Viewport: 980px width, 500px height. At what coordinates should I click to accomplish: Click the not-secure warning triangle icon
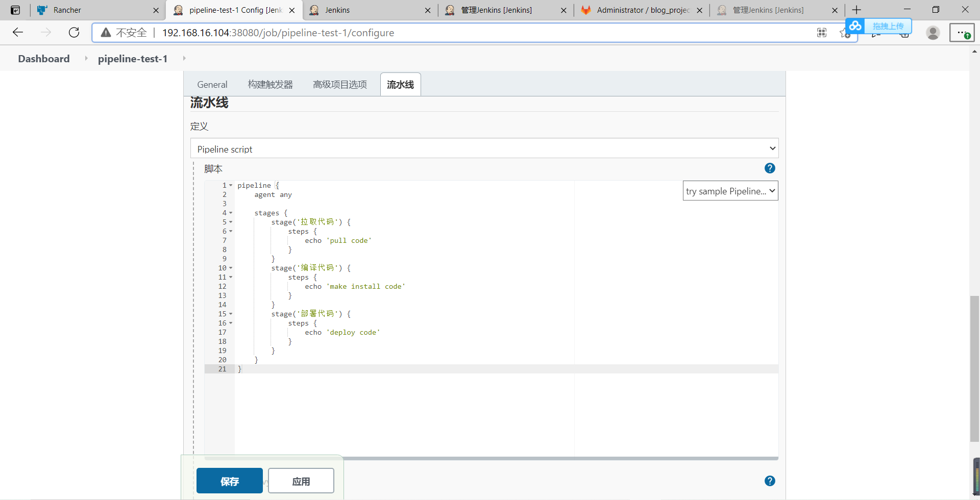[106, 33]
